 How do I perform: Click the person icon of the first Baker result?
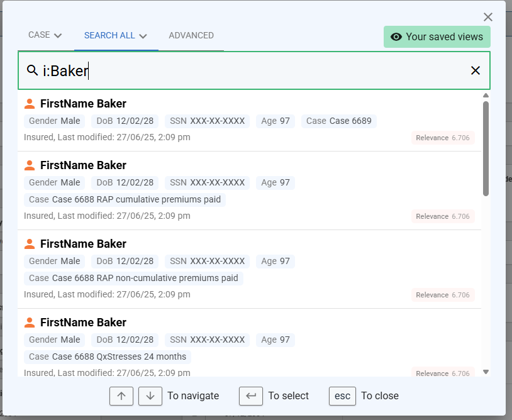tap(30, 104)
